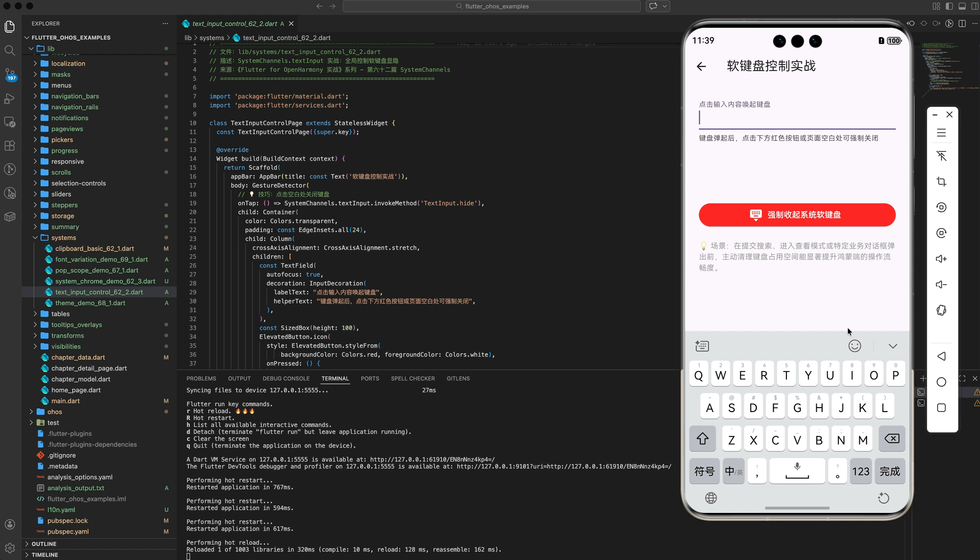Focus the 点击输入内容唤起键盘 text field
Viewport: 980px width, 560px height.
coord(796,118)
